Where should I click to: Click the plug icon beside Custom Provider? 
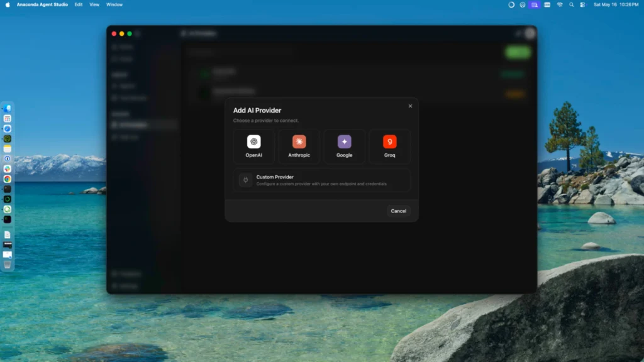[x=246, y=180]
